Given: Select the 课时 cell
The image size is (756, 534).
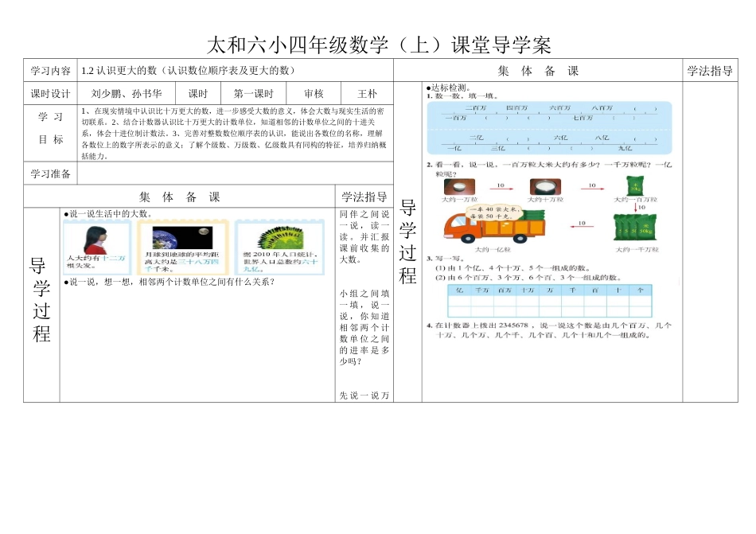Looking at the screenshot, I should pyautogui.click(x=197, y=93).
